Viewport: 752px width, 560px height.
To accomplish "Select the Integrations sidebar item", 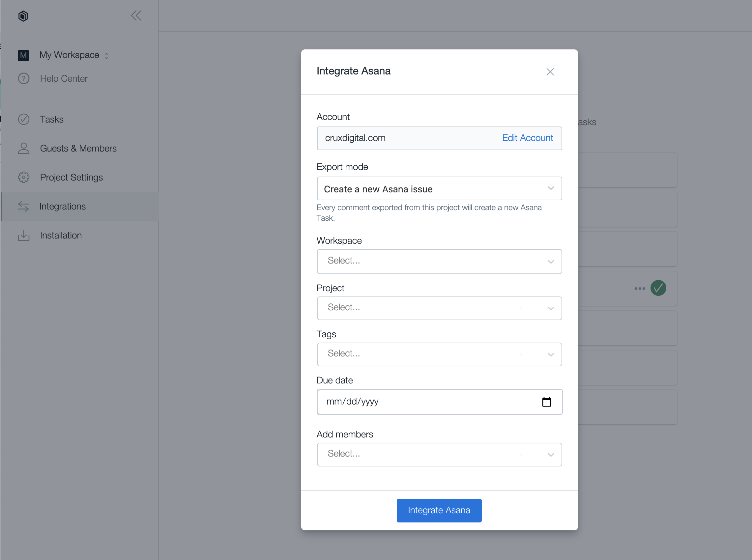I will (x=62, y=207).
